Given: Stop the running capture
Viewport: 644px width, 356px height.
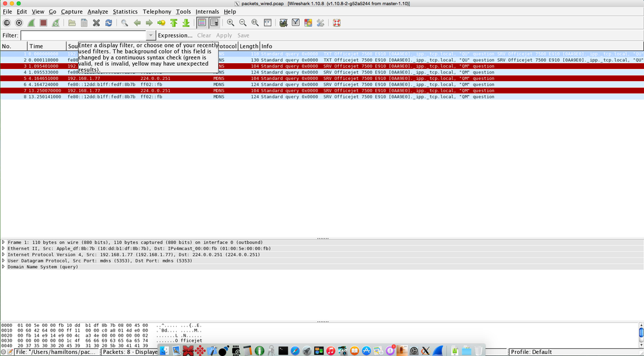Looking at the screenshot, I should point(43,23).
